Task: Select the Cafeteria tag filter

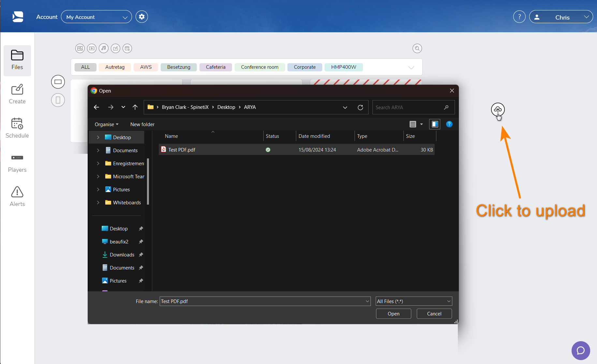Action: pyautogui.click(x=216, y=67)
